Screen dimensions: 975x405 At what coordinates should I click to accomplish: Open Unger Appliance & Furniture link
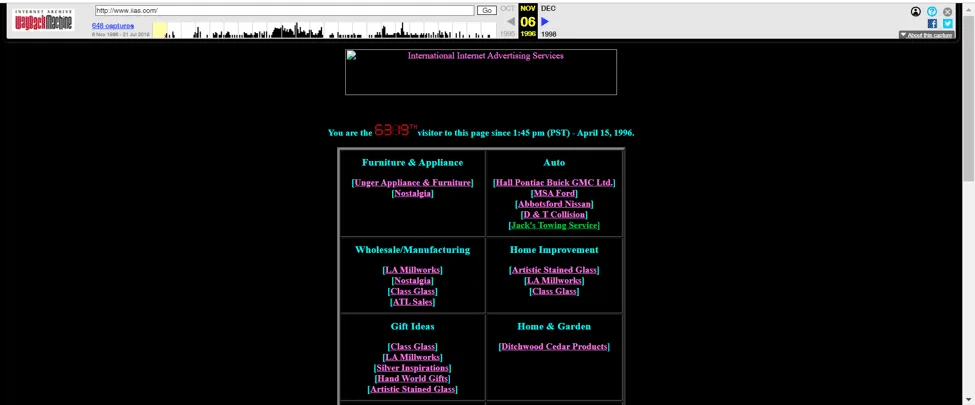point(412,183)
